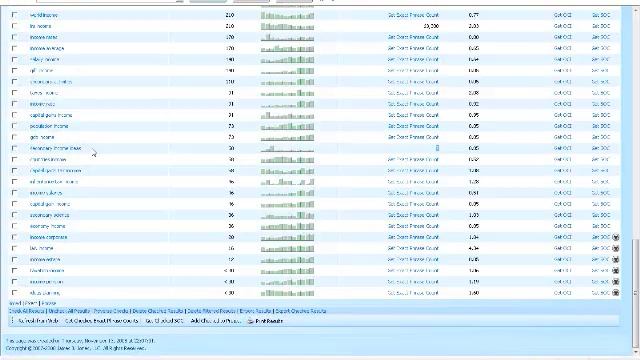640x360 pixels.
Task: Click Get SOC on the world income row
Action: [x=601, y=15]
